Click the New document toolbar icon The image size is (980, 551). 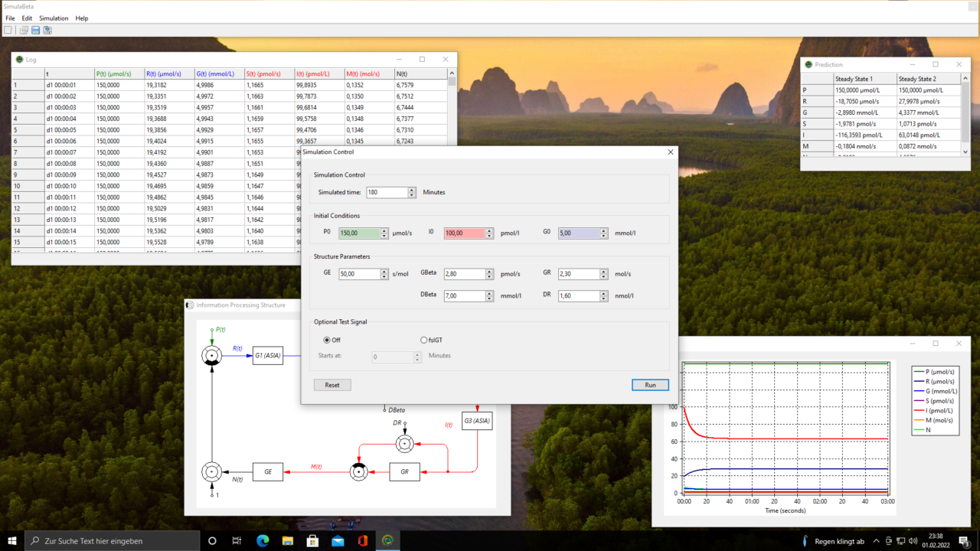pyautogui.click(x=8, y=31)
